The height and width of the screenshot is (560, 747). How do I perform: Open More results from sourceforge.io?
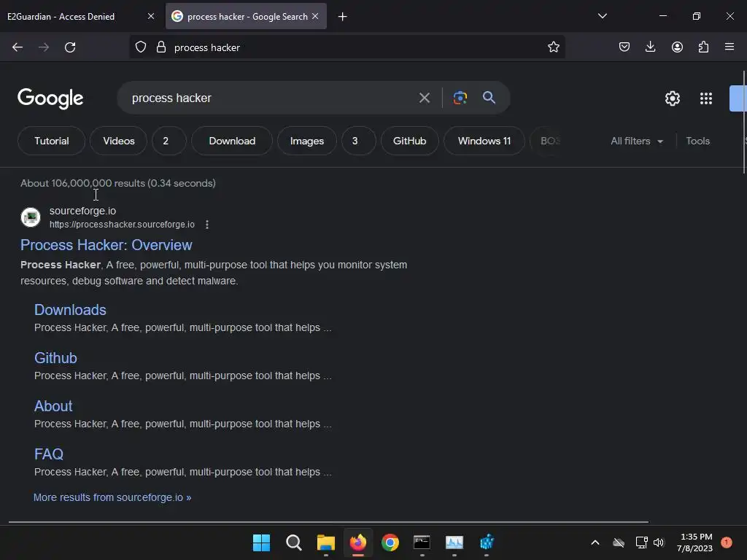(112, 497)
